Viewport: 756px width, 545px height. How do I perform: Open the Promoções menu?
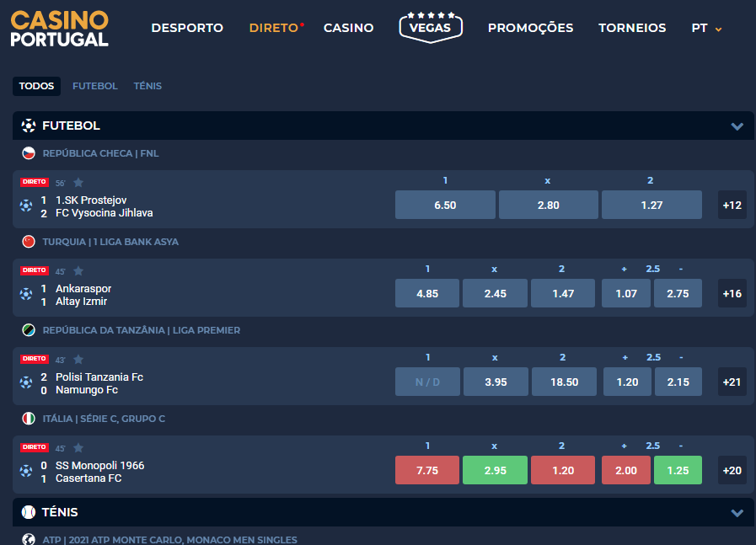(x=530, y=28)
